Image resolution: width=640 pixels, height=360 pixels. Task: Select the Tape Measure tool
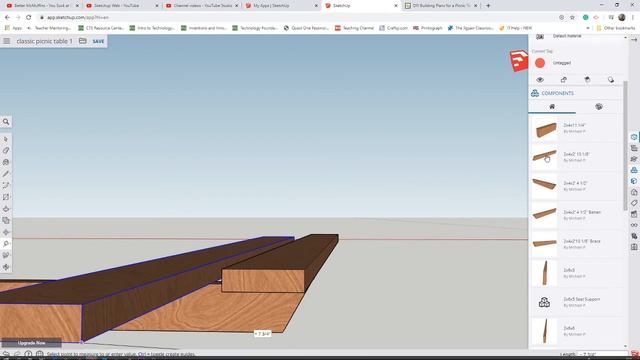click(x=6, y=244)
